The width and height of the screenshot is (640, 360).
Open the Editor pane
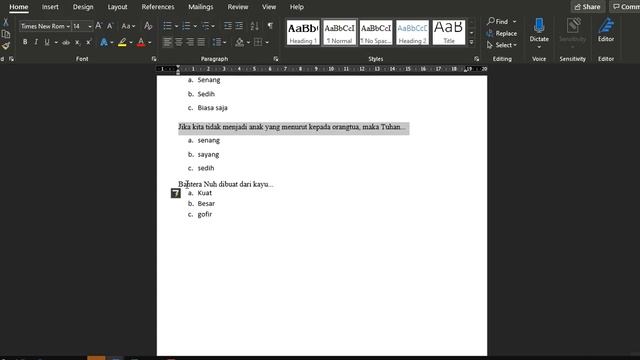pos(606,31)
